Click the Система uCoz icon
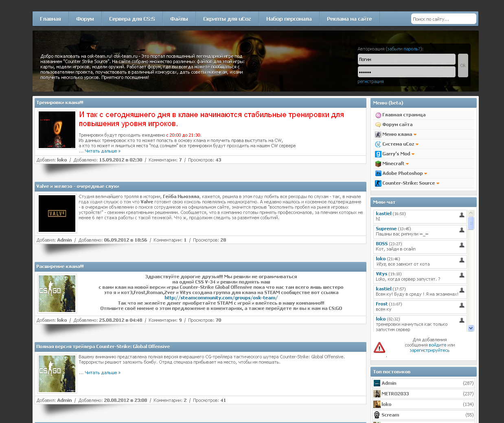 378,144
